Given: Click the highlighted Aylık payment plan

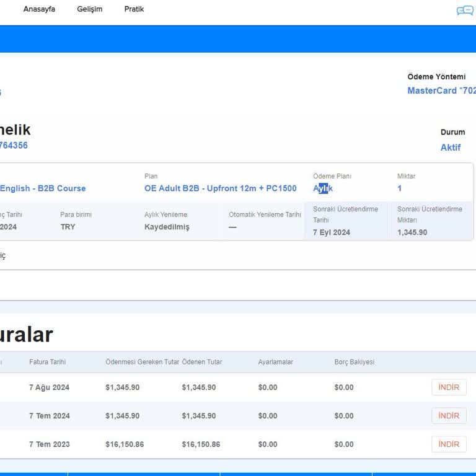Looking at the screenshot, I should pyautogui.click(x=323, y=188).
